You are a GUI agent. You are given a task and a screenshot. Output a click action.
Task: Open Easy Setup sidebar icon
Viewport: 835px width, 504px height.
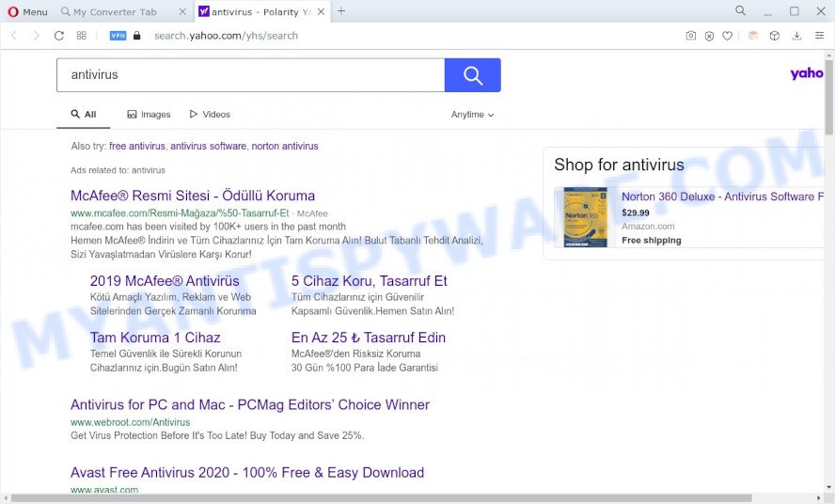820,36
